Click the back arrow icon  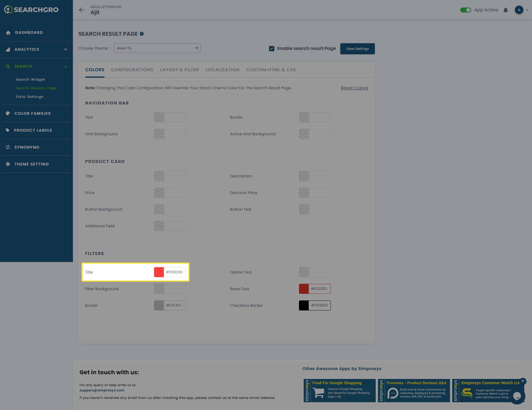tap(81, 10)
